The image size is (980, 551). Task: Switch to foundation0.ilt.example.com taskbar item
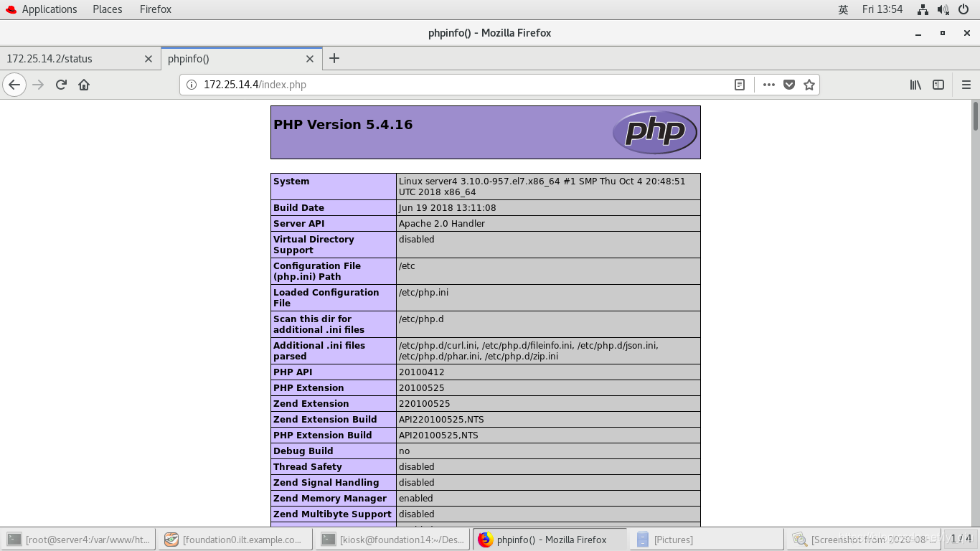pos(235,540)
